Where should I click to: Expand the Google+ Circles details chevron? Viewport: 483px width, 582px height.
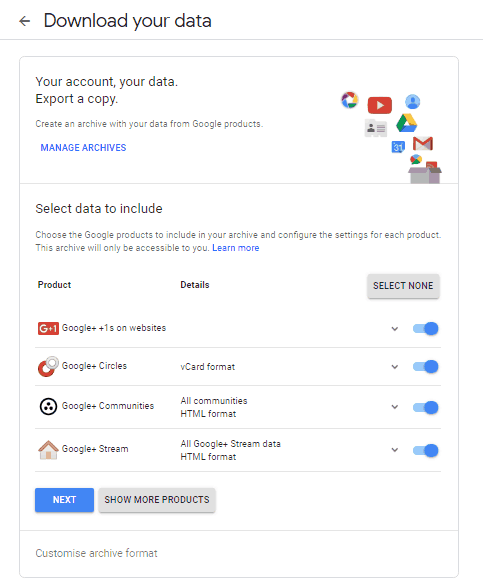pyautogui.click(x=395, y=367)
